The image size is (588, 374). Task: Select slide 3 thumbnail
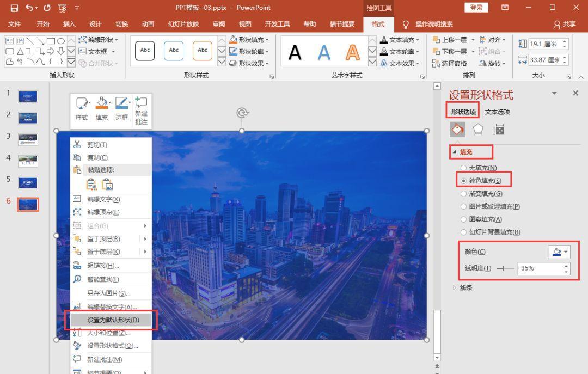pos(28,139)
